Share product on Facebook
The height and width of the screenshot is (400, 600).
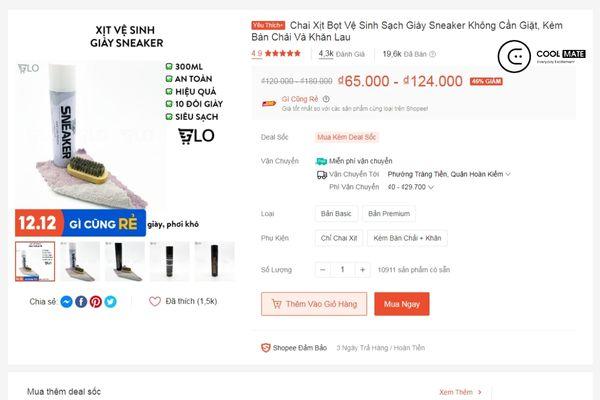click(81, 302)
